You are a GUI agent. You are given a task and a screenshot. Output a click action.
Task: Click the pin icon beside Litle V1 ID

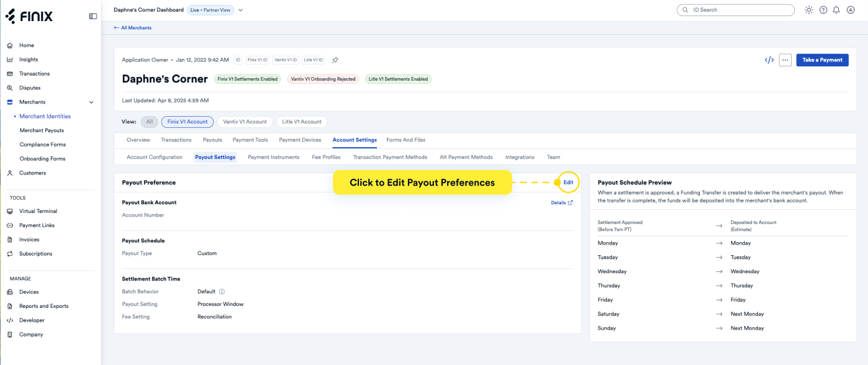pyautogui.click(x=335, y=60)
